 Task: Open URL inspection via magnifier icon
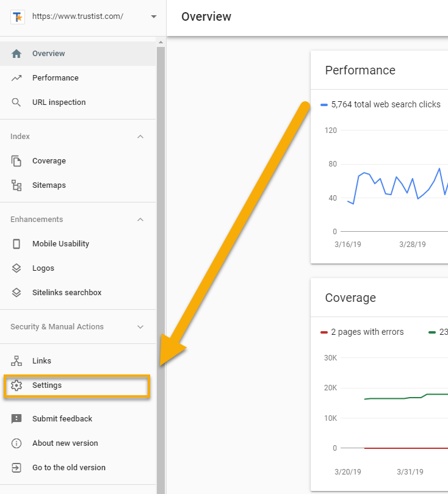(16, 102)
